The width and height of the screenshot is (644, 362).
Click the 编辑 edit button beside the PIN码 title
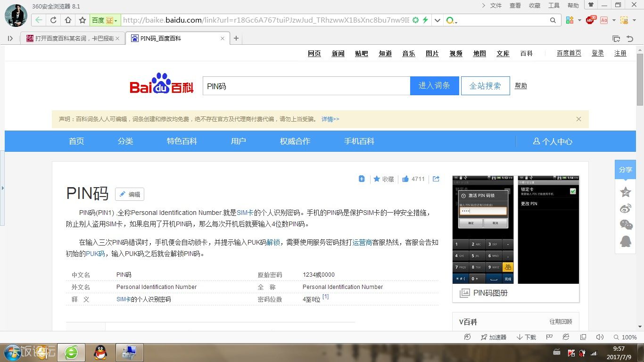[130, 194]
